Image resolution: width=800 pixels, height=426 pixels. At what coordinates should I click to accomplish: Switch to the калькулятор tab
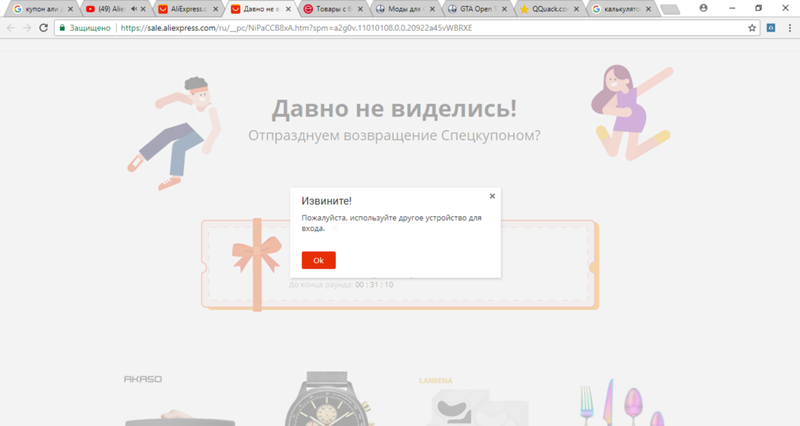pyautogui.click(x=620, y=9)
